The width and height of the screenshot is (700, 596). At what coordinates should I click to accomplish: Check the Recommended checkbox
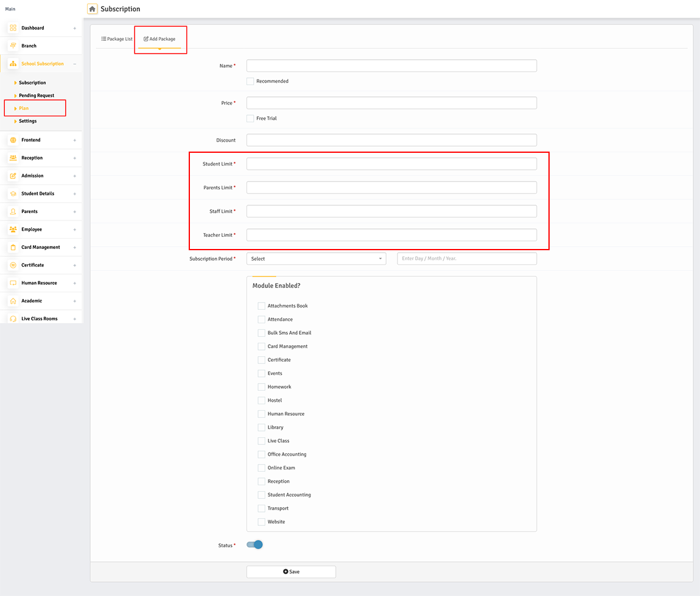click(x=250, y=81)
